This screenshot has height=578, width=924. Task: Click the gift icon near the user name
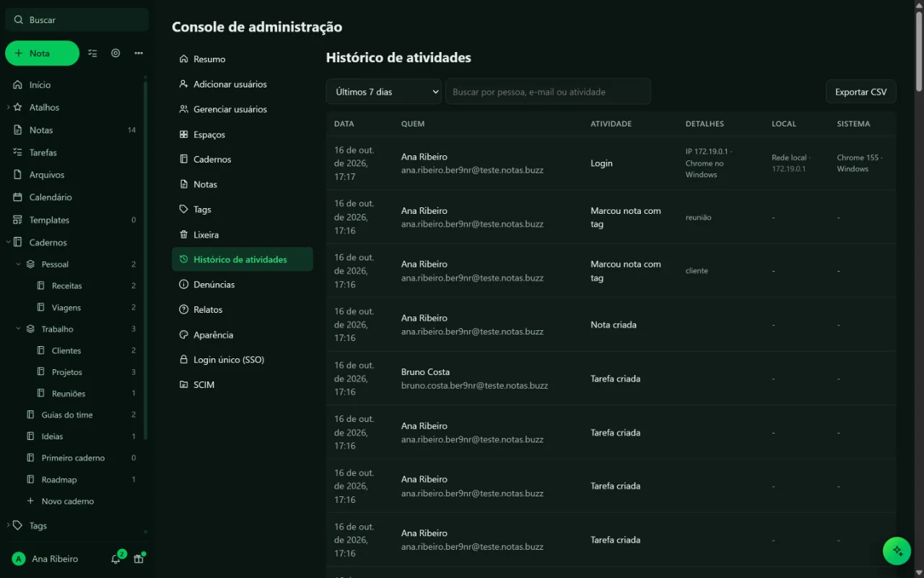139,558
